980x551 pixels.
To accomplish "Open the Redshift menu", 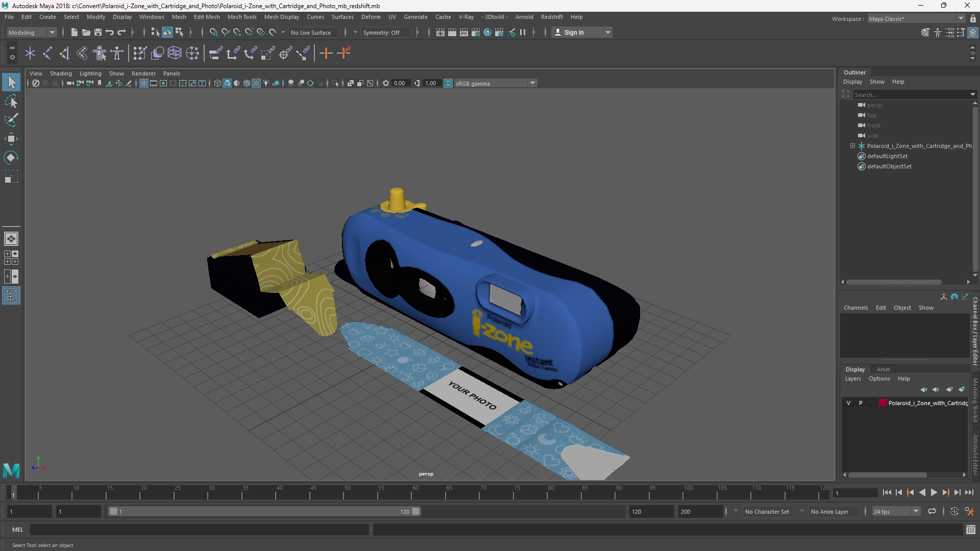I will click(x=552, y=17).
